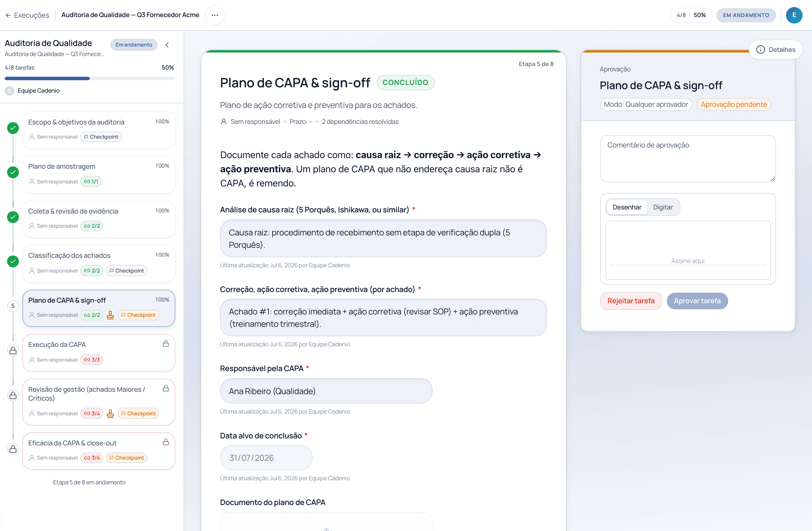Screen dimensions: 812x531
Task: Open Execução da CAPA task
Action: 99,353
